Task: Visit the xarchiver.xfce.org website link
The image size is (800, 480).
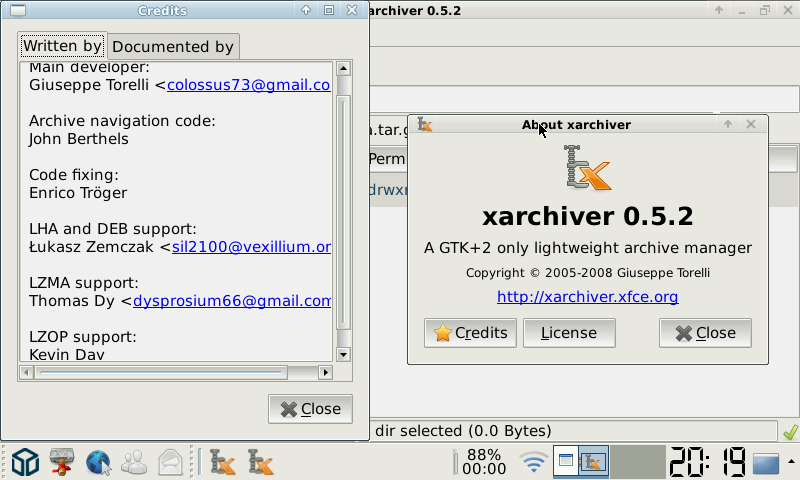Action: pyautogui.click(x=588, y=297)
